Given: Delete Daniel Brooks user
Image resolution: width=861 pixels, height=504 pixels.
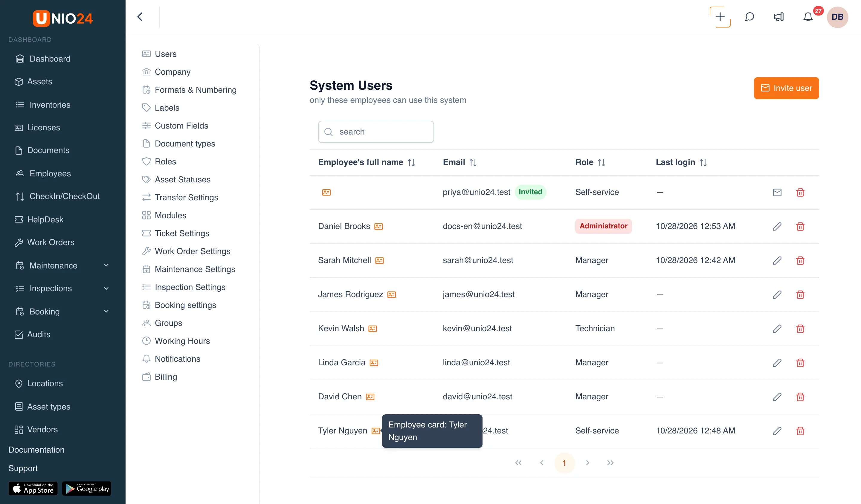Looking at the screenshot, I should tap(800, 226).
